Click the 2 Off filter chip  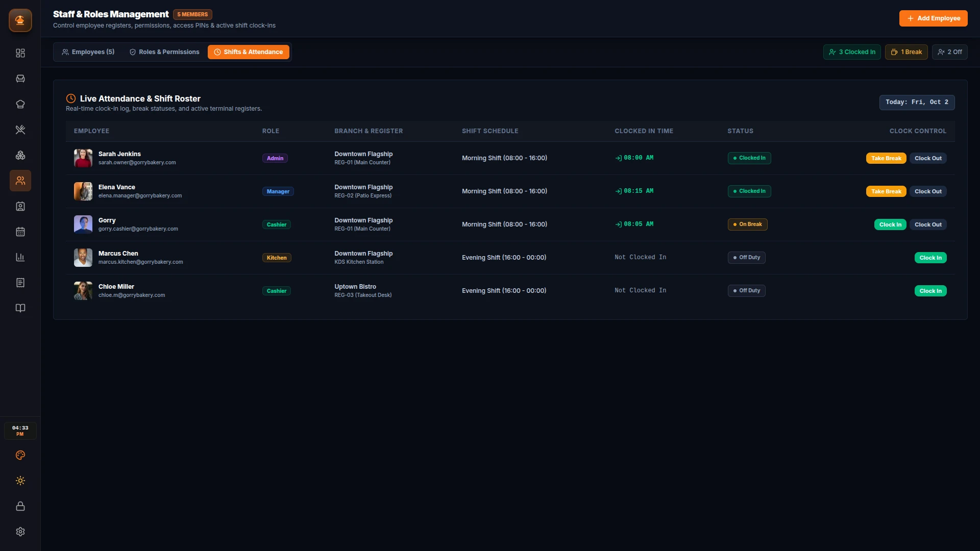[x=950, y=52]
